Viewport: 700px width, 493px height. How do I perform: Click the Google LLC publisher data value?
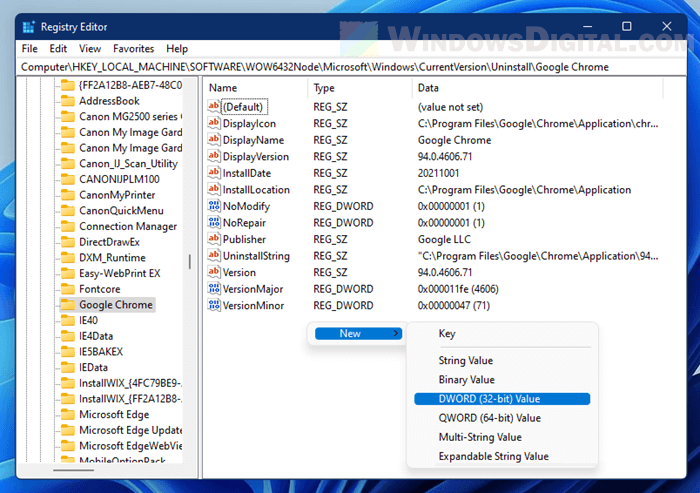pos(444,239)
